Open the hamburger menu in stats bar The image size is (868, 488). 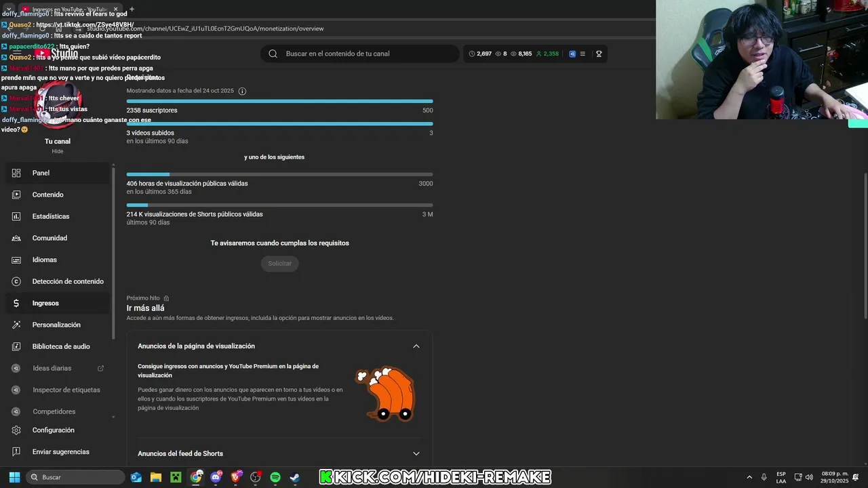583,54
